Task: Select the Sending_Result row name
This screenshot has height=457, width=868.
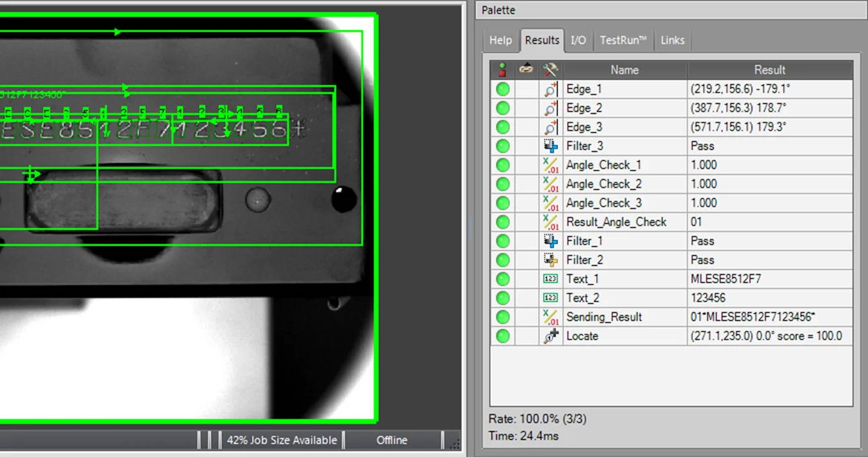Action: coord(604,317)
